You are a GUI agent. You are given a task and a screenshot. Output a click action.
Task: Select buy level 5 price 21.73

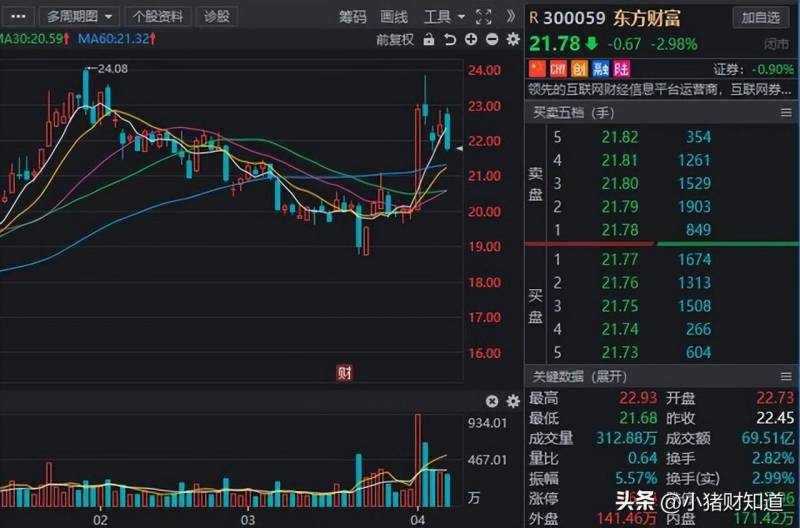point(619,353)
